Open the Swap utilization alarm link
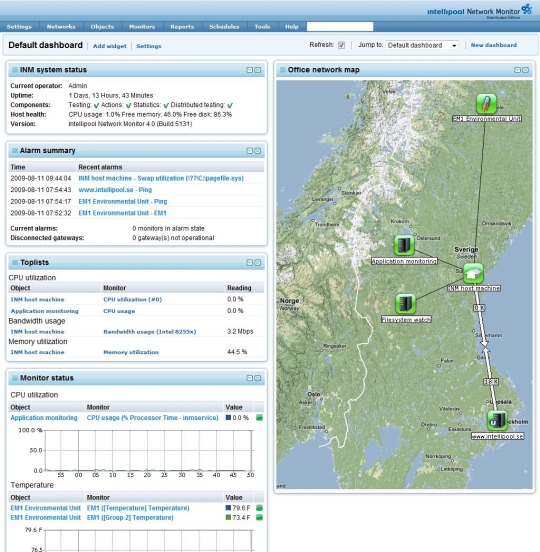 tap(161, 178)
